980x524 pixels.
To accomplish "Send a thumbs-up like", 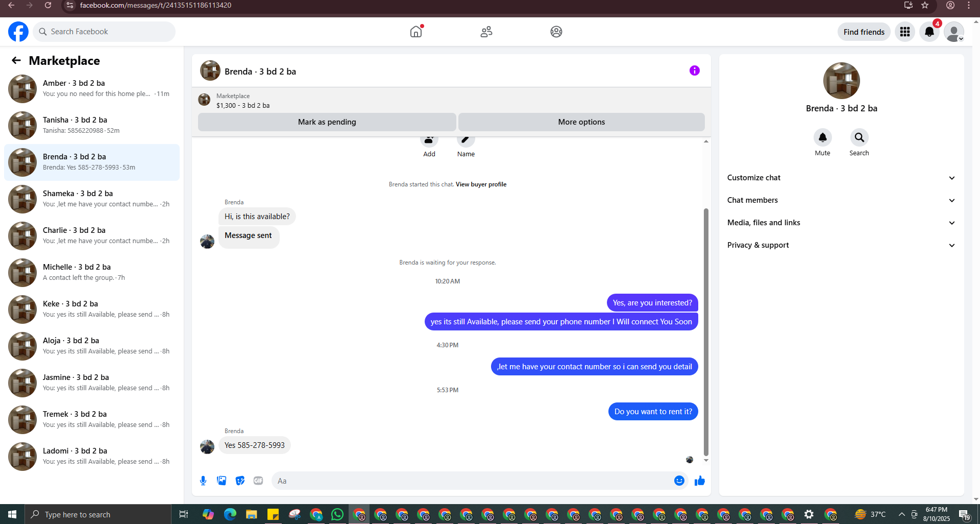I will [700, 481].
